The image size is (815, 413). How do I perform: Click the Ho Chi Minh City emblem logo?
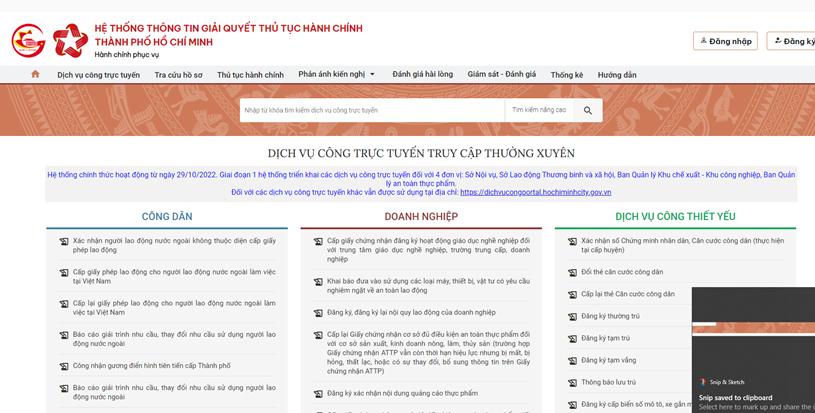pos(28,41)
